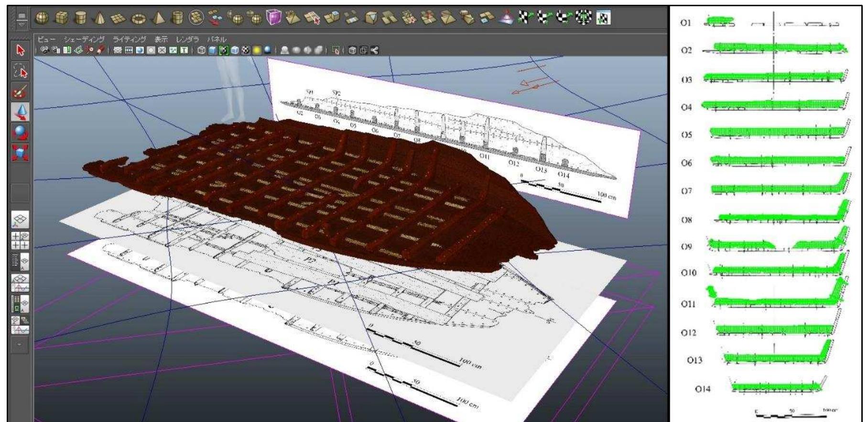Create a polygon pipe from the shelf

click(x=177, y=18)
